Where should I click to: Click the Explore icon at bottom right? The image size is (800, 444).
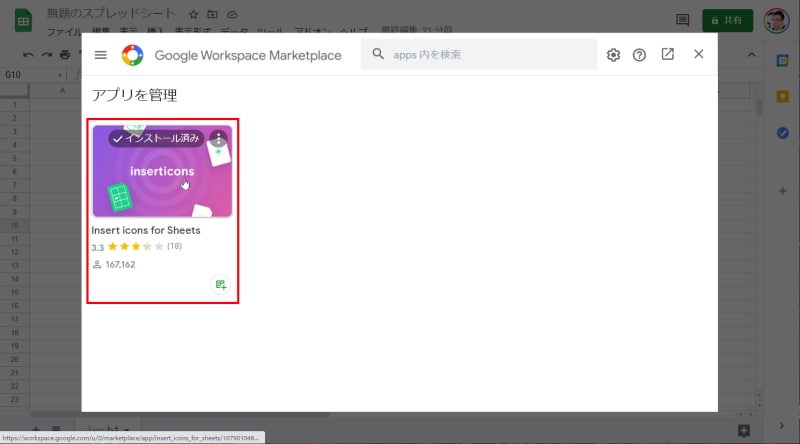744,431
